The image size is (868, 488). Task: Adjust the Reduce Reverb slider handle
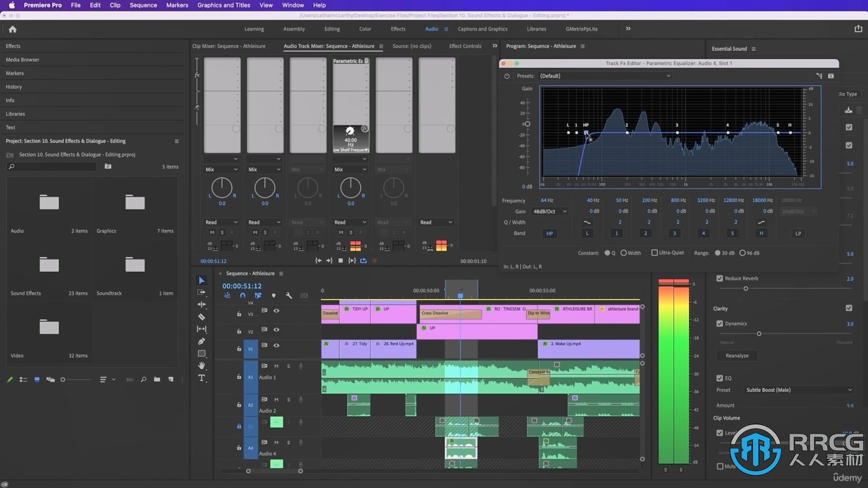(x=745, y=289)
